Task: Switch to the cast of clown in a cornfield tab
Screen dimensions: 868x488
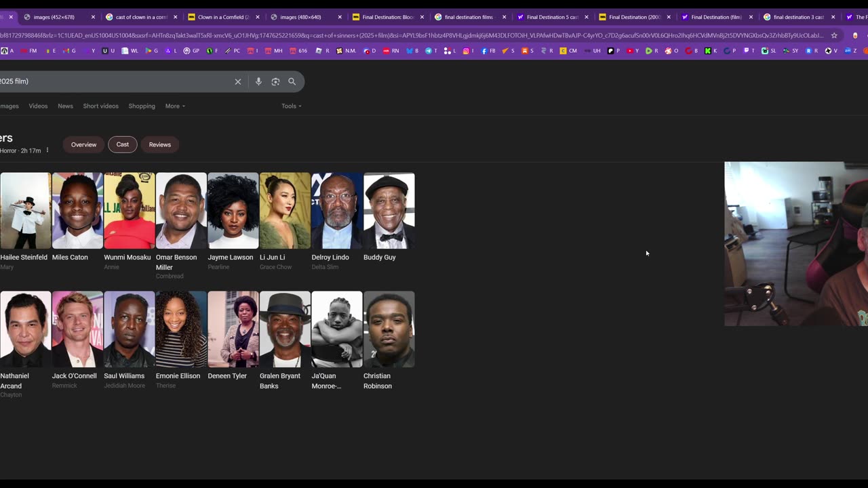Action: pyautogui.click(x=141, y=17)
